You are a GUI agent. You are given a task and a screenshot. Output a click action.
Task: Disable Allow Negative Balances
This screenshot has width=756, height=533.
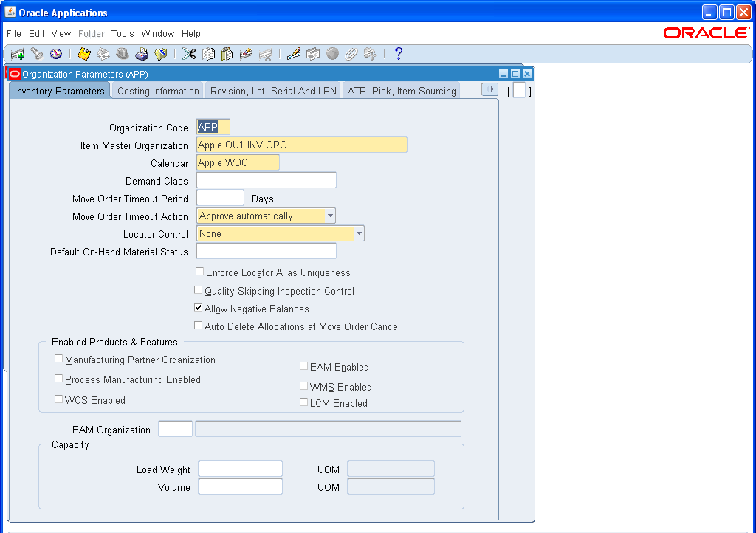(x=199, y=309)
